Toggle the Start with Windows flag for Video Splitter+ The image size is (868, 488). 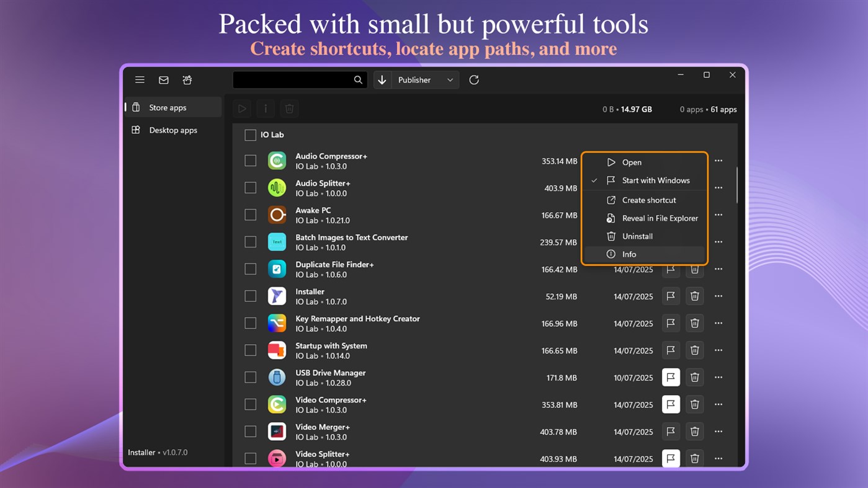[671, 458]
